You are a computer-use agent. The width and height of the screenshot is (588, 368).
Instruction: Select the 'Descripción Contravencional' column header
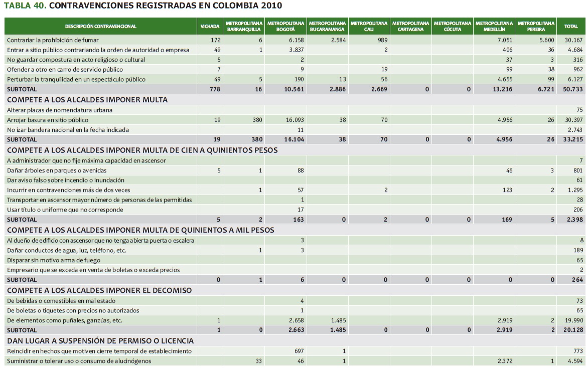[x=100, y=26]
